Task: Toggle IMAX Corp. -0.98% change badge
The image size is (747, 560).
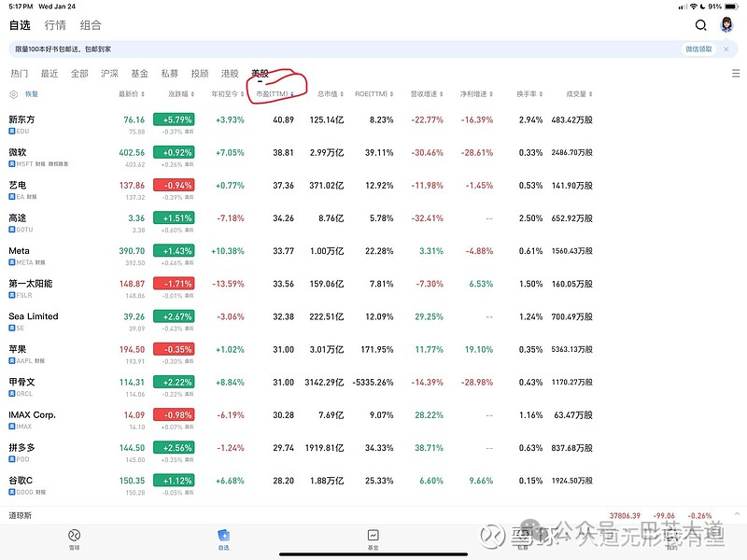Action: (174, 415)
